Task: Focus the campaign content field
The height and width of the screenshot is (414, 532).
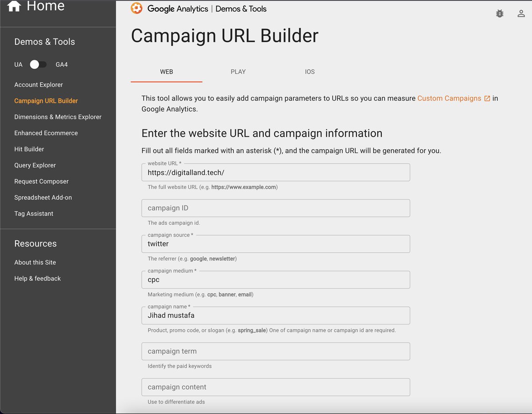Action: point(276,387)
